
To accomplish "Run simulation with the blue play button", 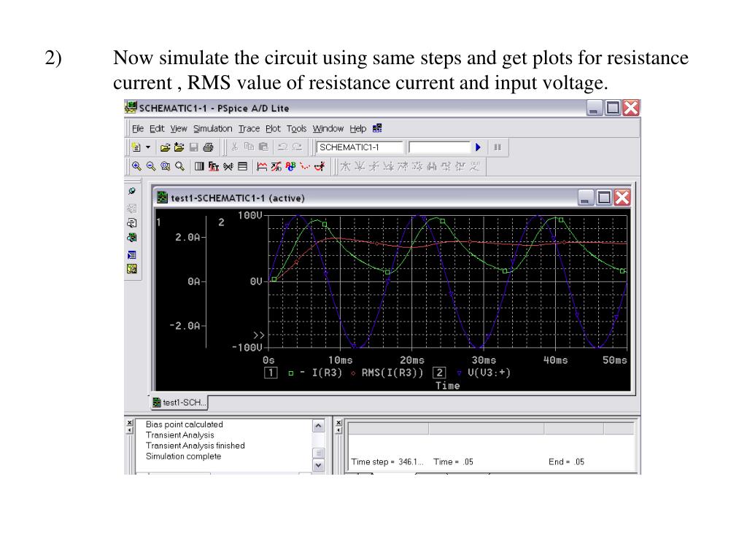I will (x=478, y=147).
